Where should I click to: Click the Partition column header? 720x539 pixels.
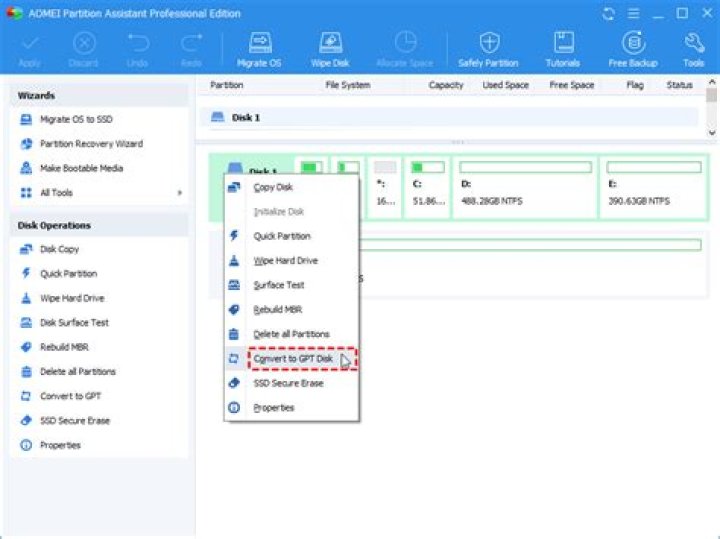pos(227,85)
